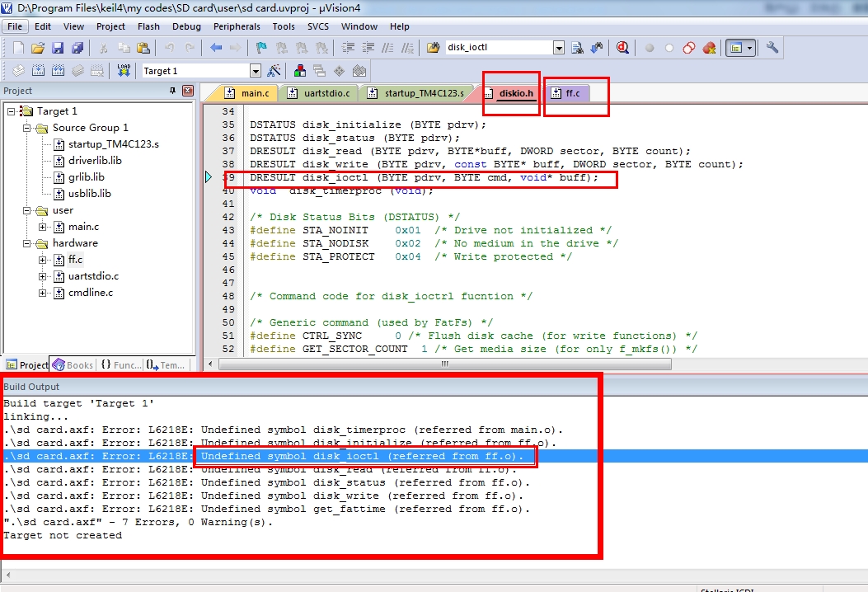The image size is (868, 592).
Task: Show the Templates panel tab
Action: pyautogui.click(x=166, y=365)
